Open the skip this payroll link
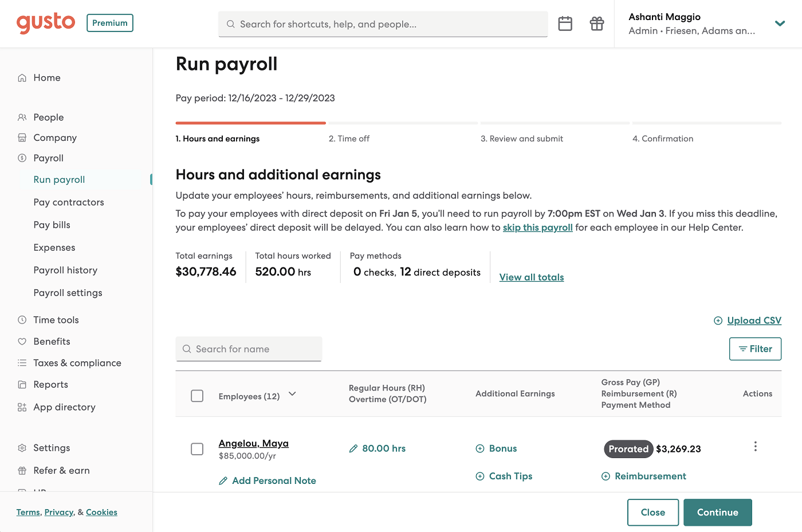The image size is (802, 532). (x=537, y=227)
